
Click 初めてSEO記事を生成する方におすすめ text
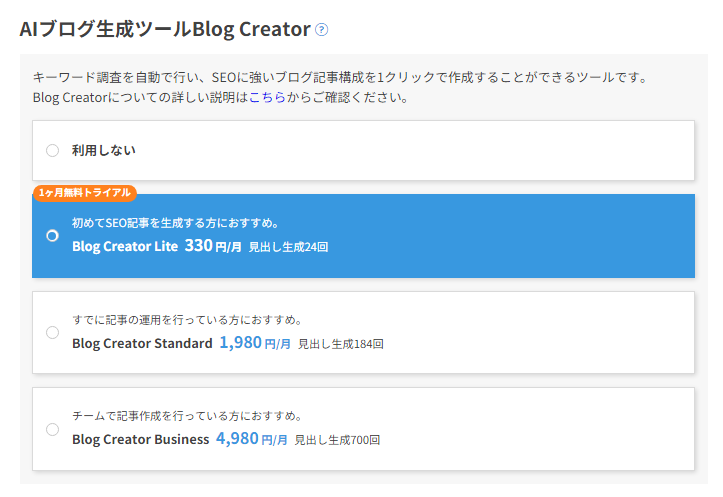(175, 223)
